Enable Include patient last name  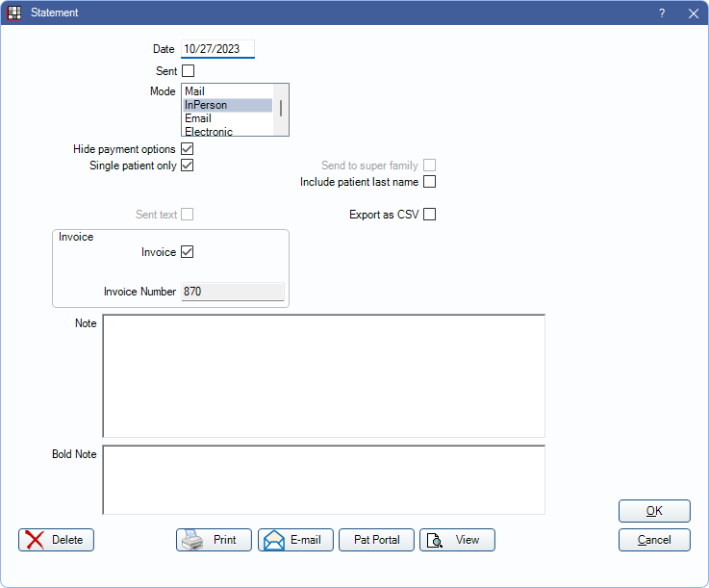pos(430,181)
